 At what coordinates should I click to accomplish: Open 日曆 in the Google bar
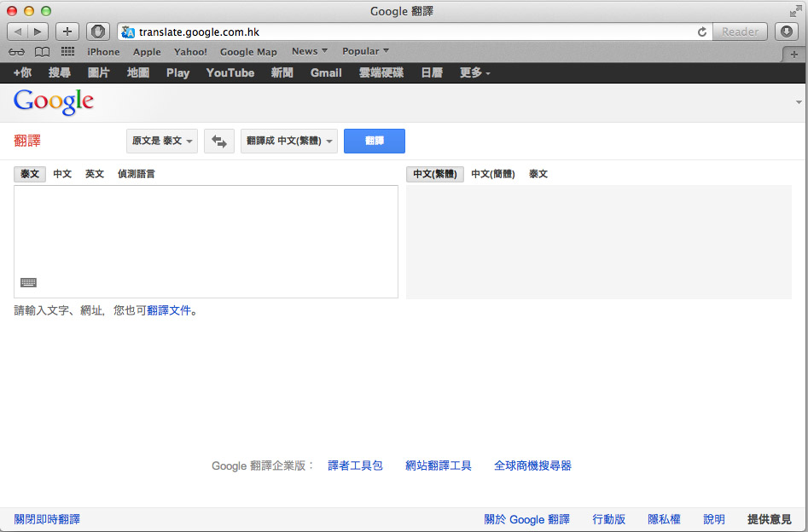pos(432,72)
